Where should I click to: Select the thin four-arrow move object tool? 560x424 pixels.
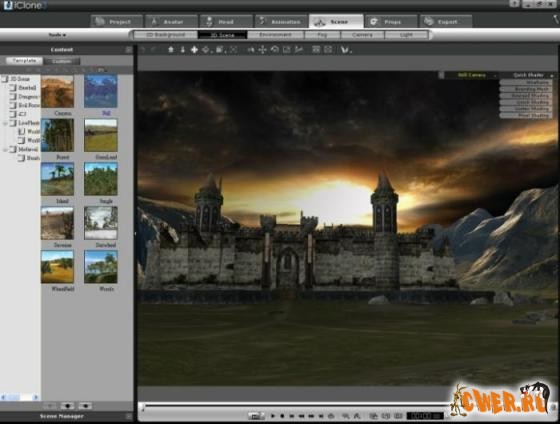[x=262, y=50]
